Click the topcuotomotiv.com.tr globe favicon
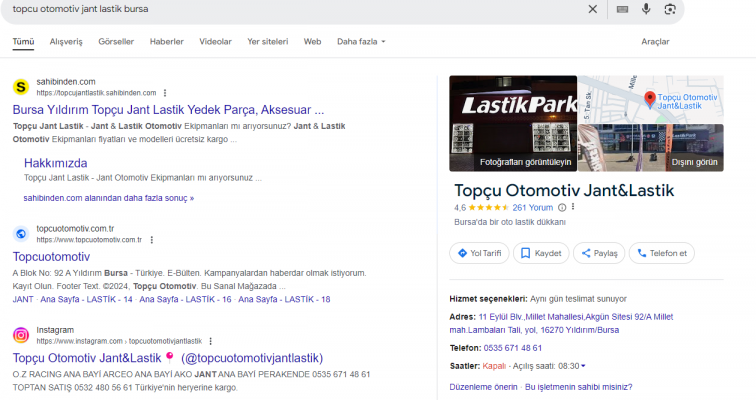 21,234
